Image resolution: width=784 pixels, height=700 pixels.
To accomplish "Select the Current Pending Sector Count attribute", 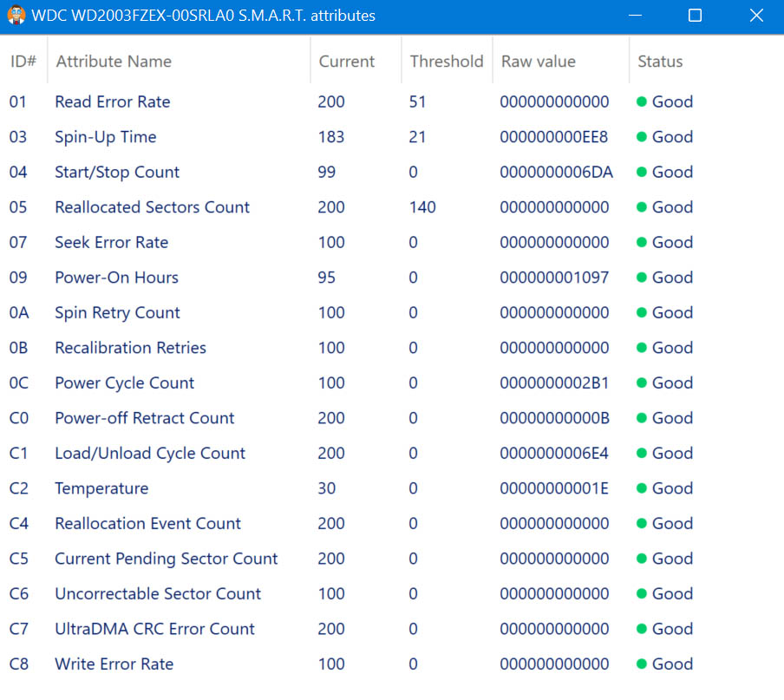I will pos(166,559).
